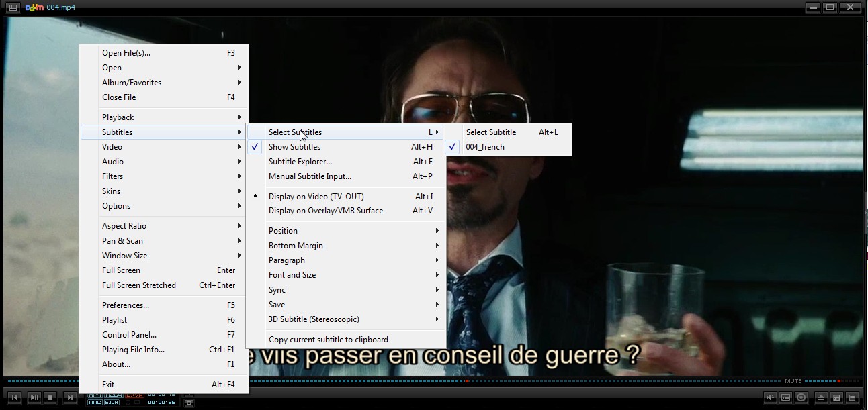Click the eject/open file icon

tap(821, 398)
